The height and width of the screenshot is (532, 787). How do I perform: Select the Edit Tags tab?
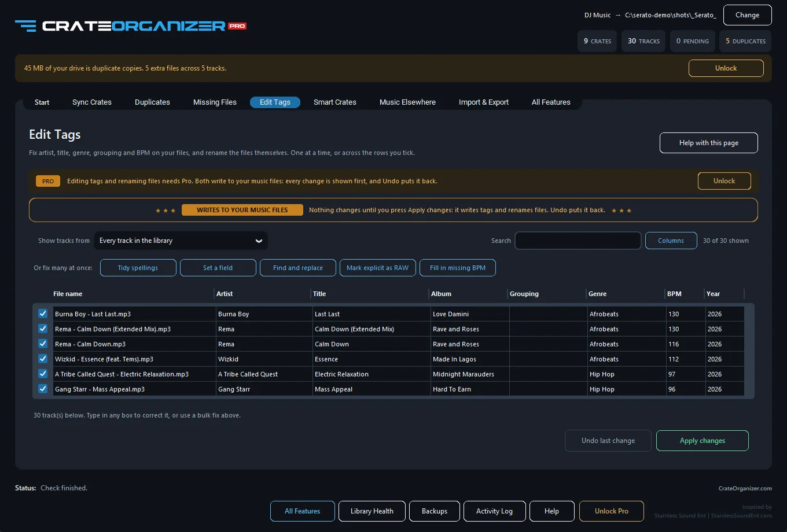tap(275, 102)
